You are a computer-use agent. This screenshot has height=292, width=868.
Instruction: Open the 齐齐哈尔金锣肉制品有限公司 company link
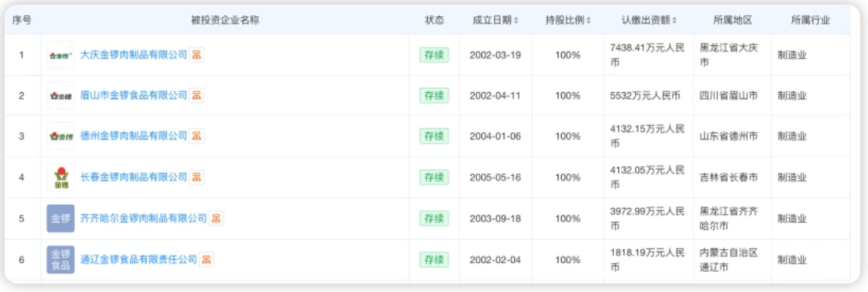click(x=144, y=219)
